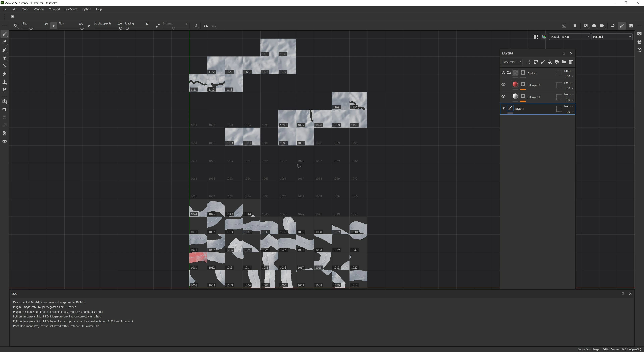This screenshot has height=352, width=644.
Task: Add a new fill layer
Action: 550,62
